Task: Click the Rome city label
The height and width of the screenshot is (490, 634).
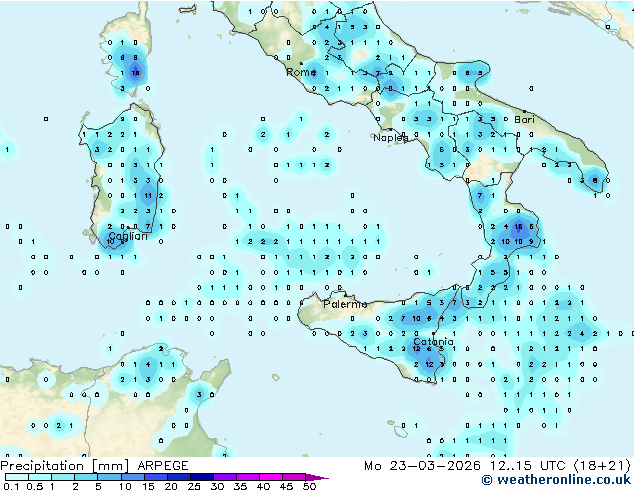Action: [301, 72]
